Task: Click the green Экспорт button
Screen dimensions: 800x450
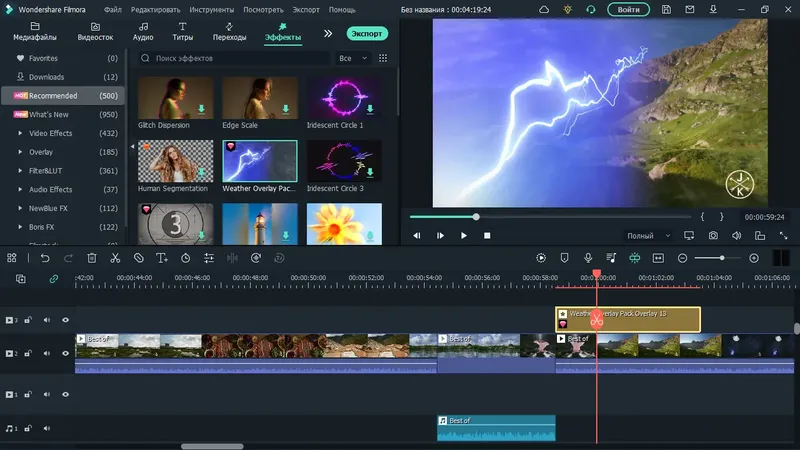Action: [367, 34]
